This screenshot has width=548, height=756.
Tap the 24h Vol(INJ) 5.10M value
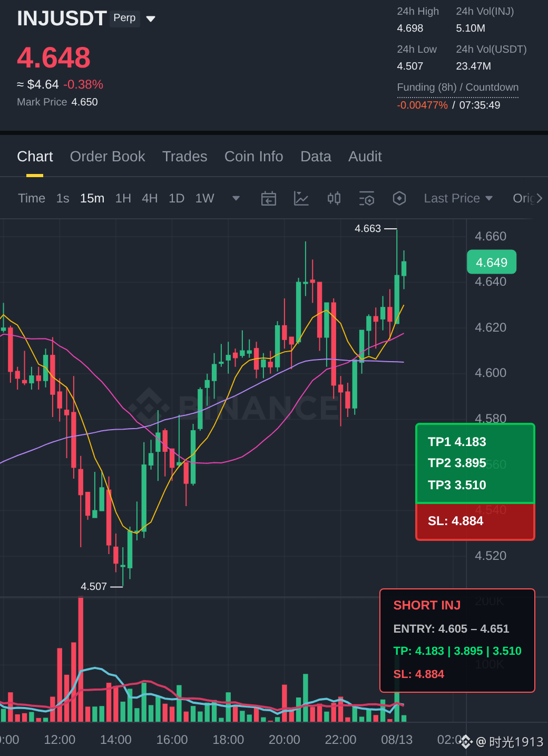click(x=471, y=28)
